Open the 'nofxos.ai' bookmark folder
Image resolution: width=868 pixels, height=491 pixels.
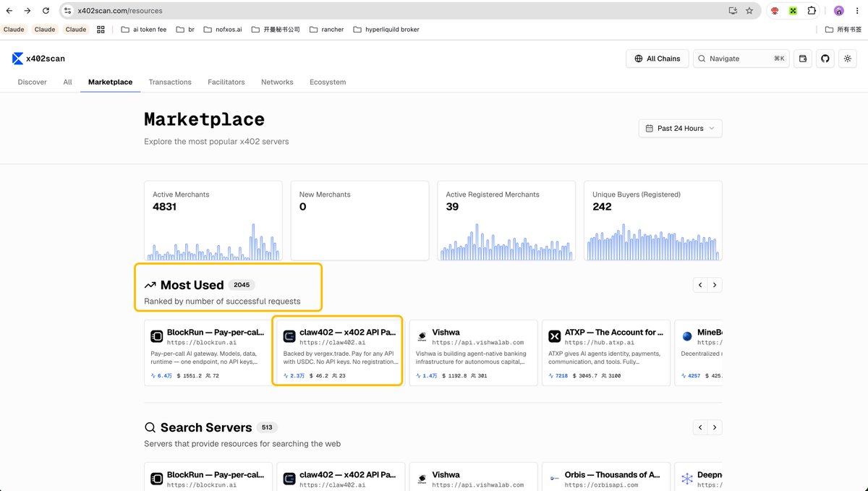(x=222, y=30)
